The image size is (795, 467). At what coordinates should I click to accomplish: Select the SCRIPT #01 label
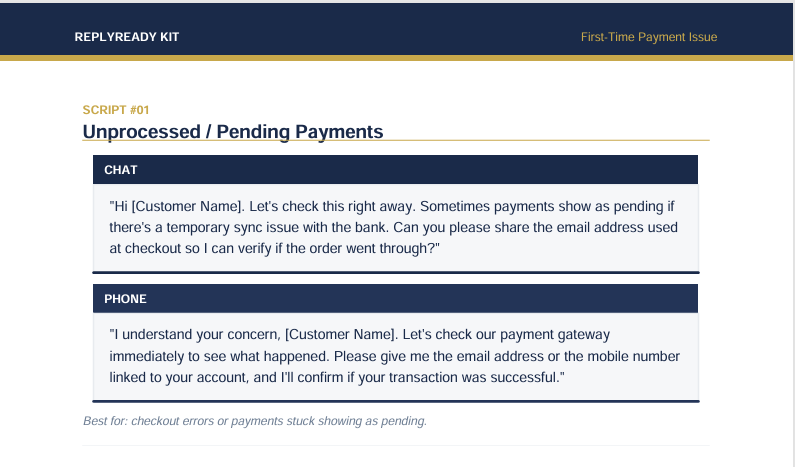[116, 110]
